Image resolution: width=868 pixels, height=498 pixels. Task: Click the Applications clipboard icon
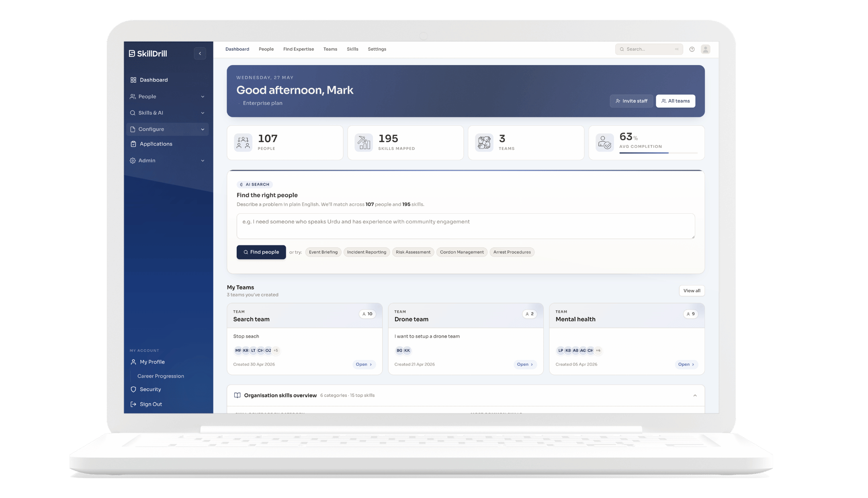(x=133, y=144)
